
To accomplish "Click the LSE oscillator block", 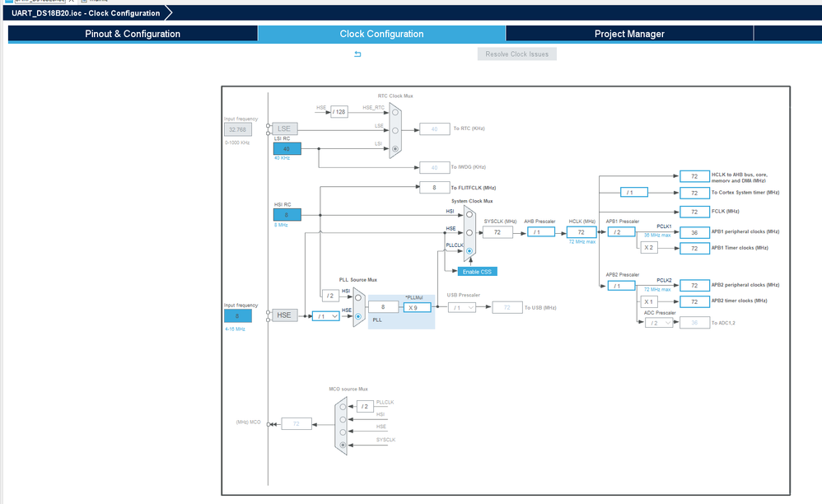I will [x=285, y=128].
